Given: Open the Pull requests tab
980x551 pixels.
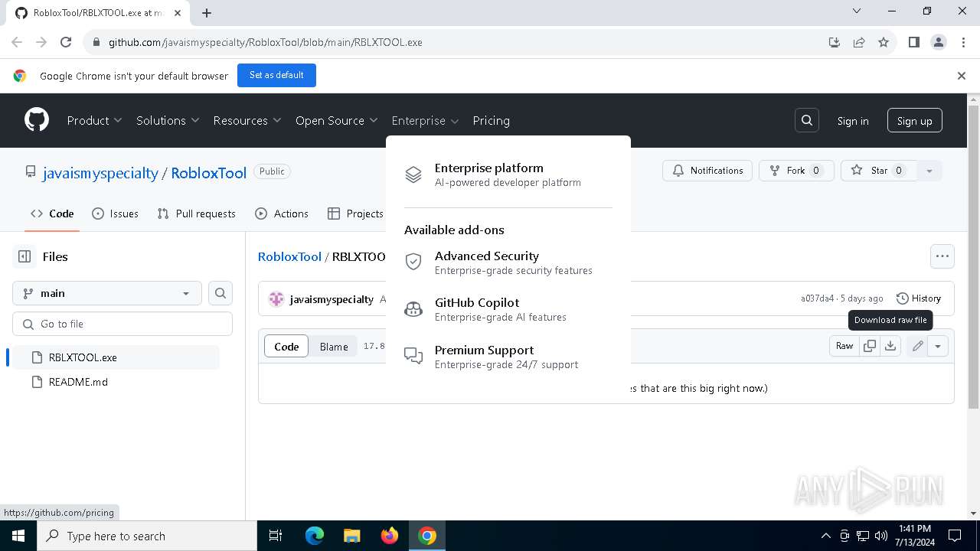Looking at the screenshot, I should [x=196, y=214].
